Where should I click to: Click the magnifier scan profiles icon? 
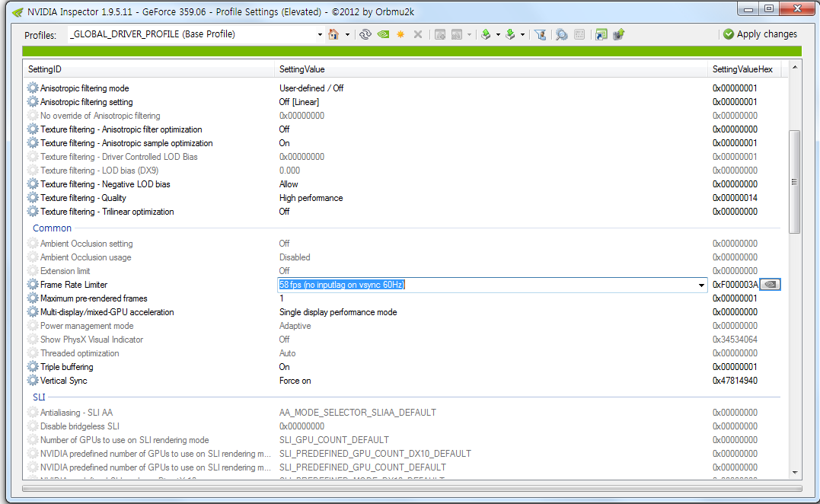pyautogui.click(x=562, y=34)
